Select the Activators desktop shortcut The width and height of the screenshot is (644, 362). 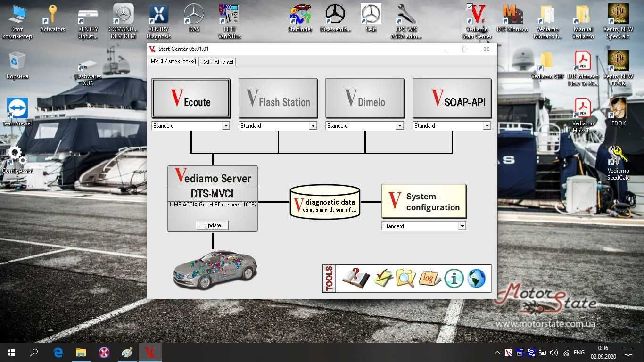tap(52, 19)
